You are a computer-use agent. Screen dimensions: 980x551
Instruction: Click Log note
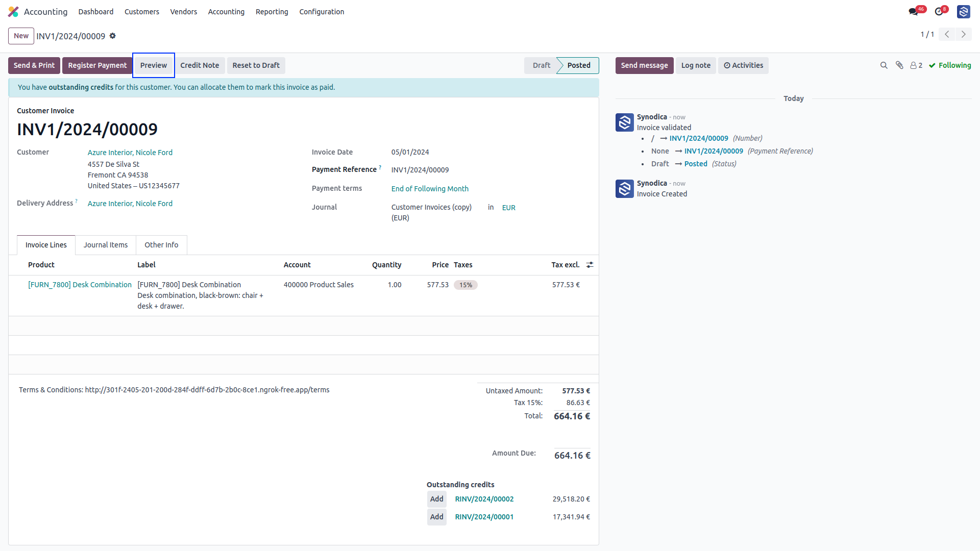(x=696, y=65)
